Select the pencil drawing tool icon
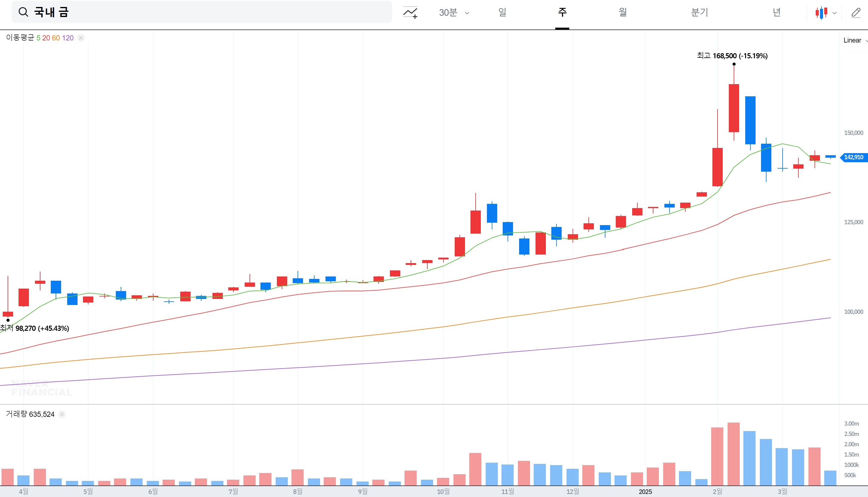 pos(856,13)
